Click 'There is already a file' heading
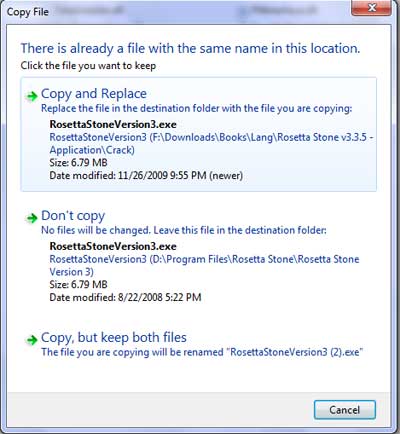The width and height of the screenshot is (400, 434). click(x=190, y=48)
